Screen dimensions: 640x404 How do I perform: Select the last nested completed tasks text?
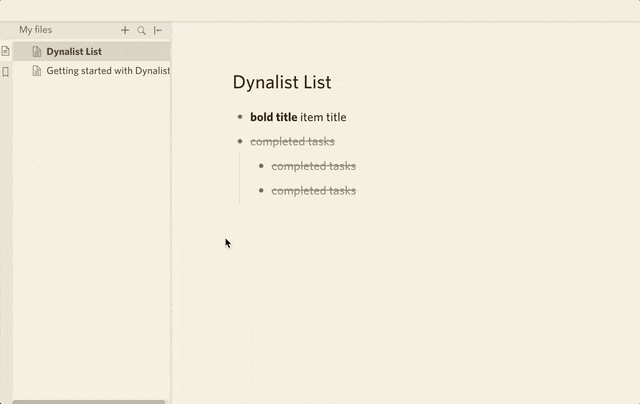click(x=313, y=191)
